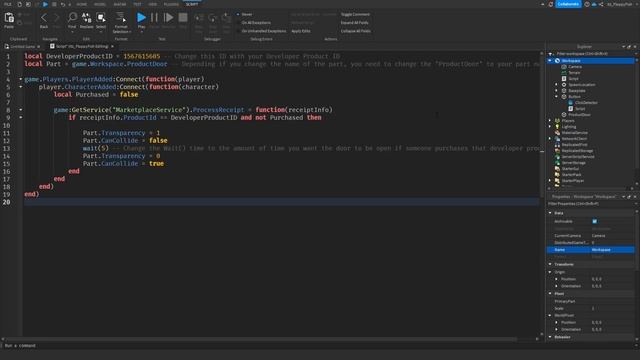Click Expand All Folds action
640x360 pixels.
[354, 23]
